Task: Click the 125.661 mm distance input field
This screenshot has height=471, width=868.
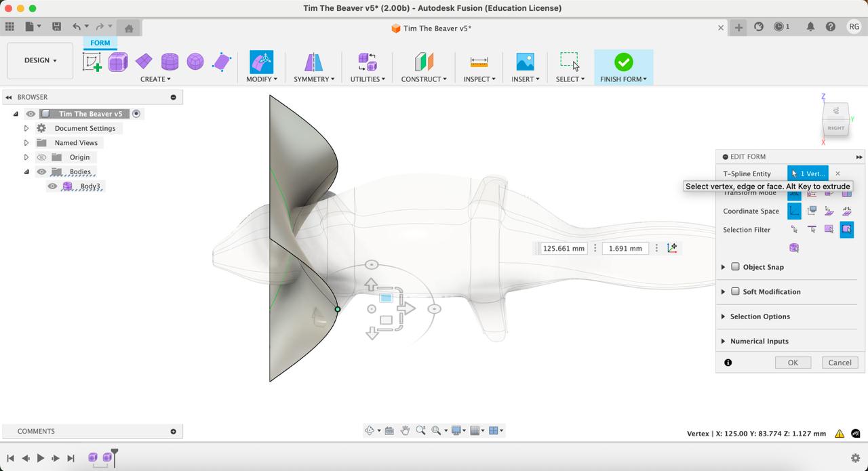Action: 564,249
